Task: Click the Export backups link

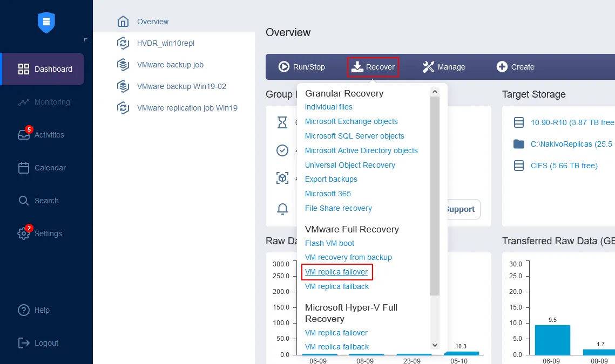Action: point(331,179)
